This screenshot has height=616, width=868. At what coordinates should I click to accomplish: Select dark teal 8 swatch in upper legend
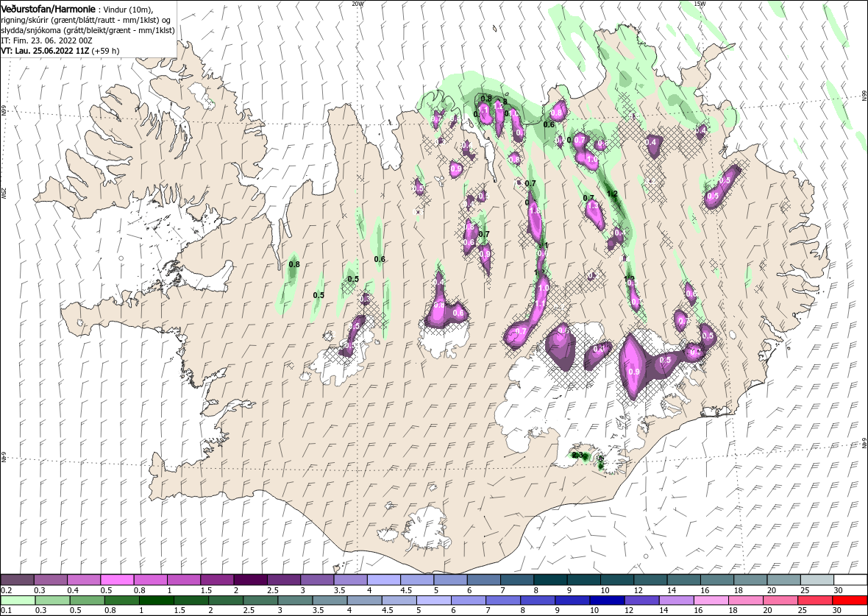(x=551, y=579)
